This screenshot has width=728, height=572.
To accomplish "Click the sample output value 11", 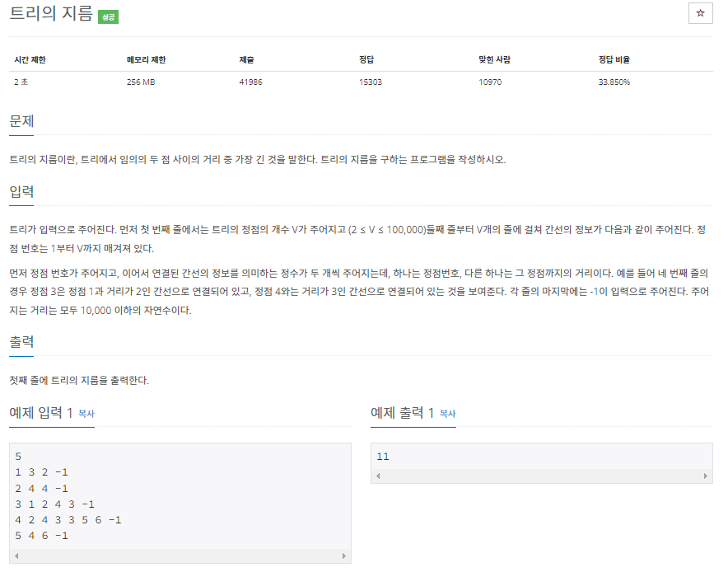I will pyautogui.click(x=383, y=457).
